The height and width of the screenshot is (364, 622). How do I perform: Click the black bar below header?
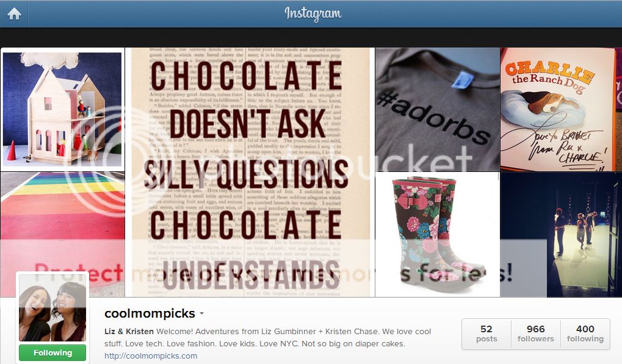tap(311, 38)
